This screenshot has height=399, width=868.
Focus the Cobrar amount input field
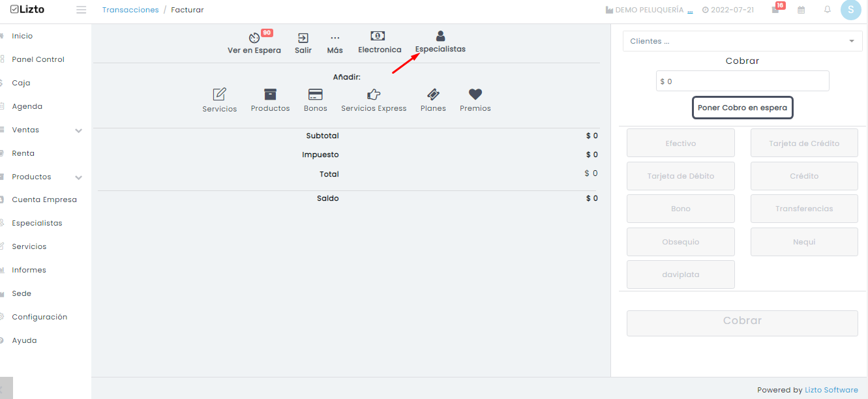point(742,81)
